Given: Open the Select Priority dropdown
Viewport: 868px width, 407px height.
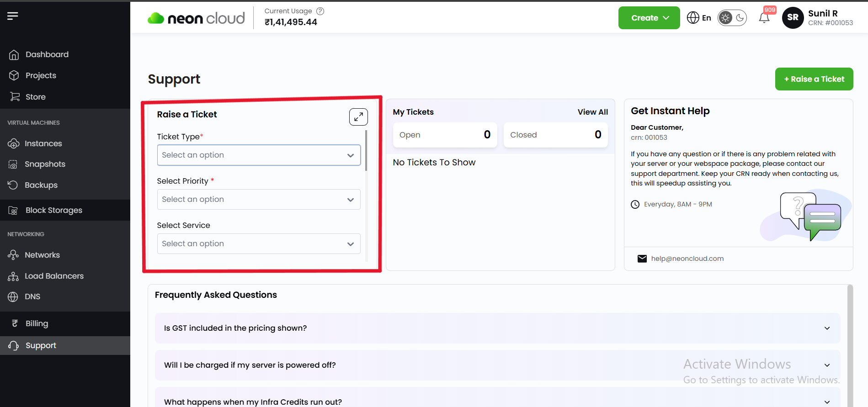Looking at the screenshot, I should 259,200.
